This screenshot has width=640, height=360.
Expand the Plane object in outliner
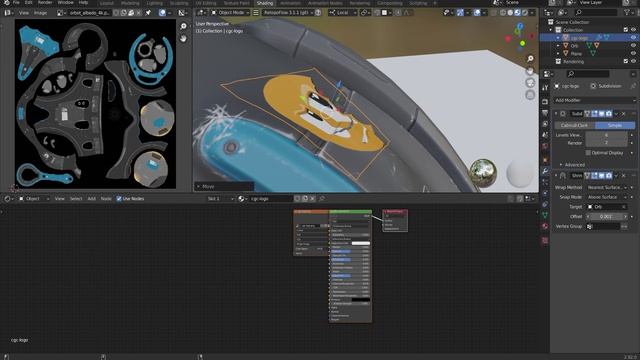[558, 53]
